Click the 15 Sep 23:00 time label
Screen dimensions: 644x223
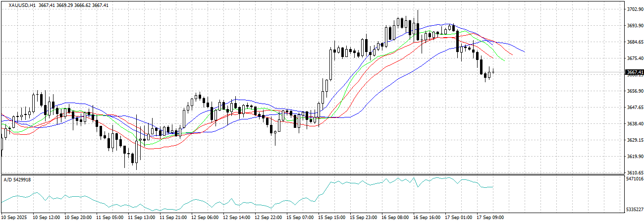[363, 218]
